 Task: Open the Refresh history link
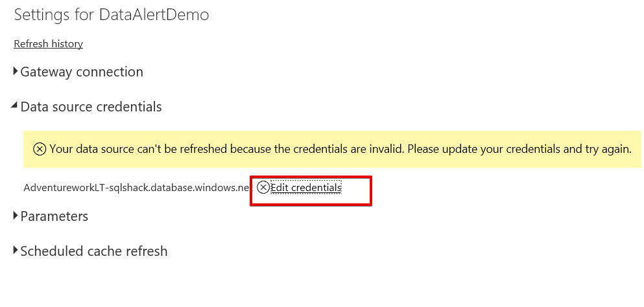48,44
